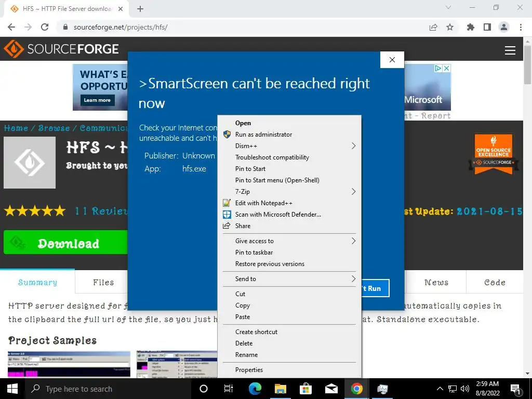Expand the Dism++ submenu

click(289, 146)
